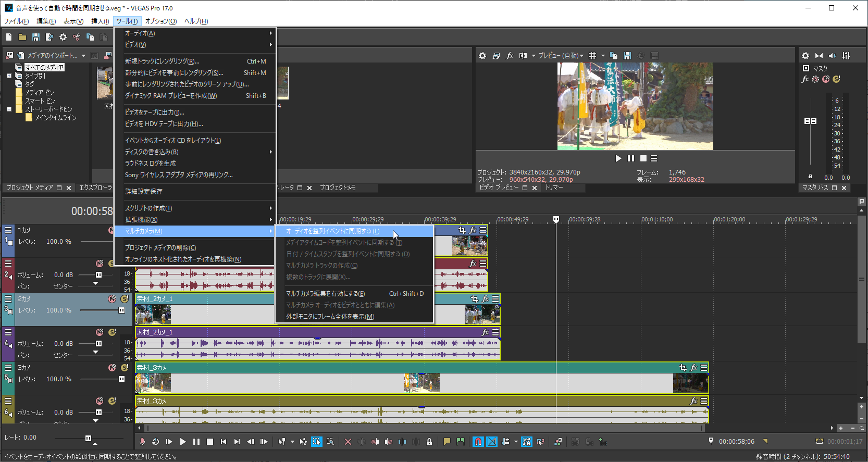The image size is (868, 462).
Task: Expand the Extensions submenu entry
Action: tap(195, 220)
